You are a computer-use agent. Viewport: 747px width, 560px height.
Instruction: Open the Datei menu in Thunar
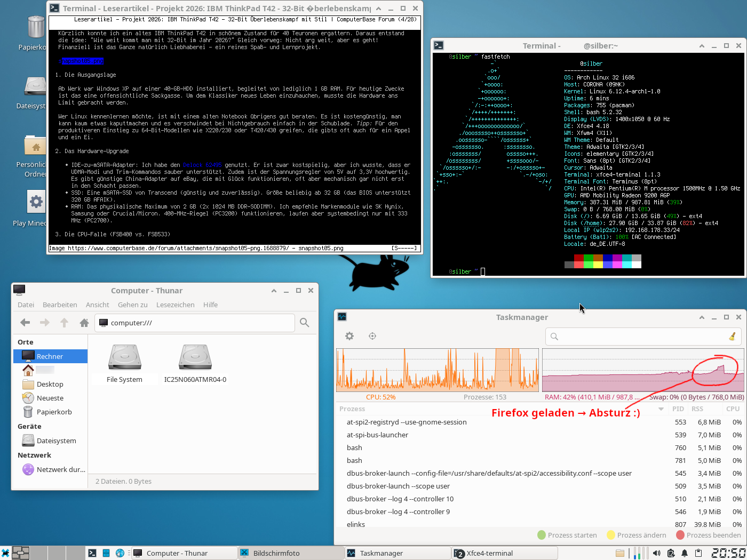tap(26, 305)
